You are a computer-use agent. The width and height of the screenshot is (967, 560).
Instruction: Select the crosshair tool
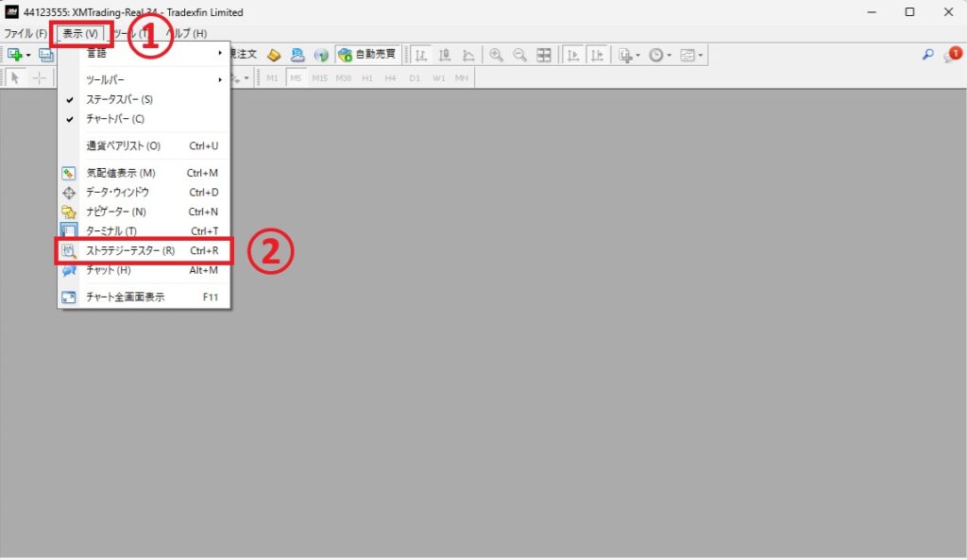point(39,77)
